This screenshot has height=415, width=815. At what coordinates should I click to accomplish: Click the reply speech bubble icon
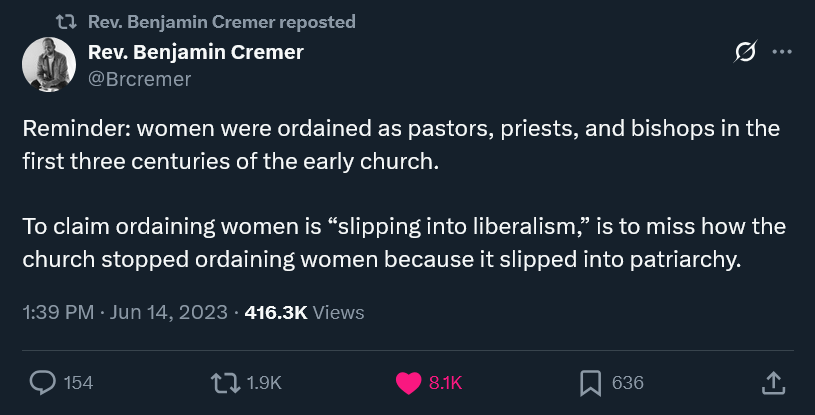(x=42, y=382)
